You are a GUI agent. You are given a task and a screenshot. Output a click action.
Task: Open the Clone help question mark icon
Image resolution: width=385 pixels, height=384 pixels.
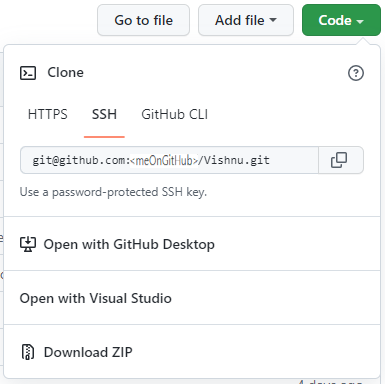click(356, 73)
